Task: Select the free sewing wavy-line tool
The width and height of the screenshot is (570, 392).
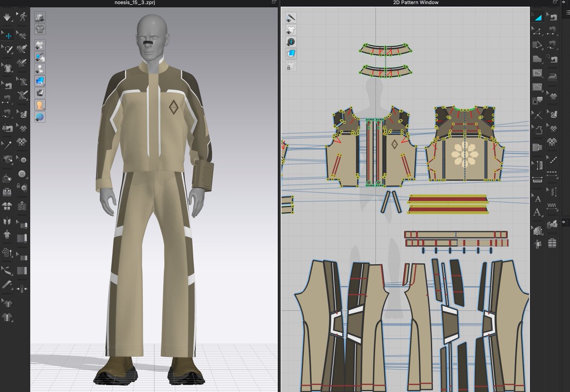Action: point(552,45)
